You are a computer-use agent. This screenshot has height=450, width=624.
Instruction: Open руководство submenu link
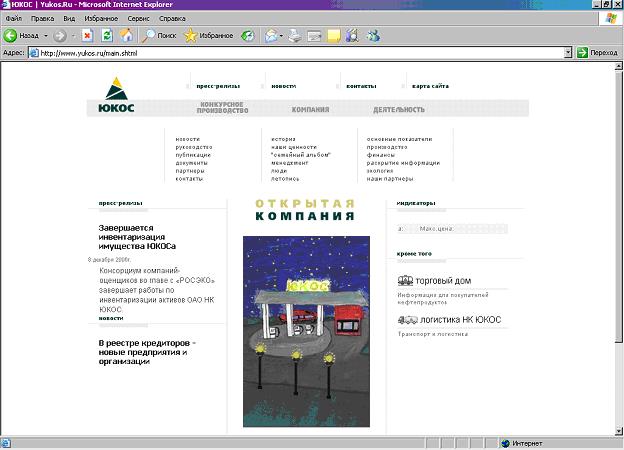194,147
